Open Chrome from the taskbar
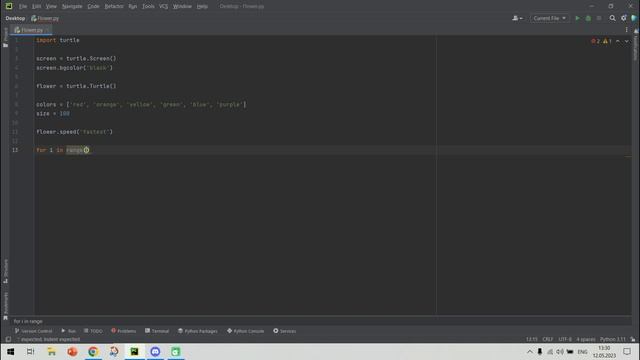 tap(93, 351)
